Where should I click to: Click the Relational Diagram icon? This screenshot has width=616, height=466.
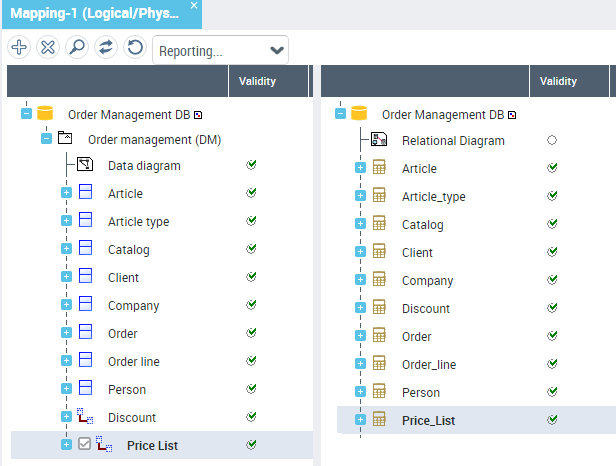[379, 141]
